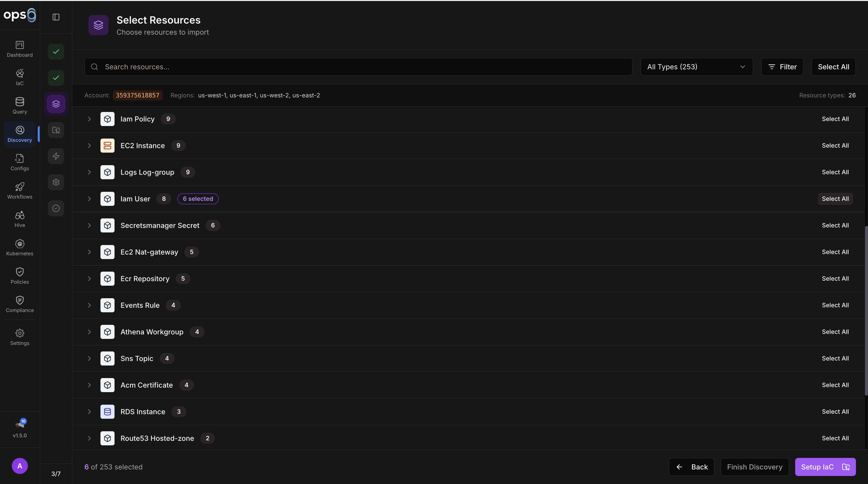Expand the Sns Topic row

click(x=89, y=358)
